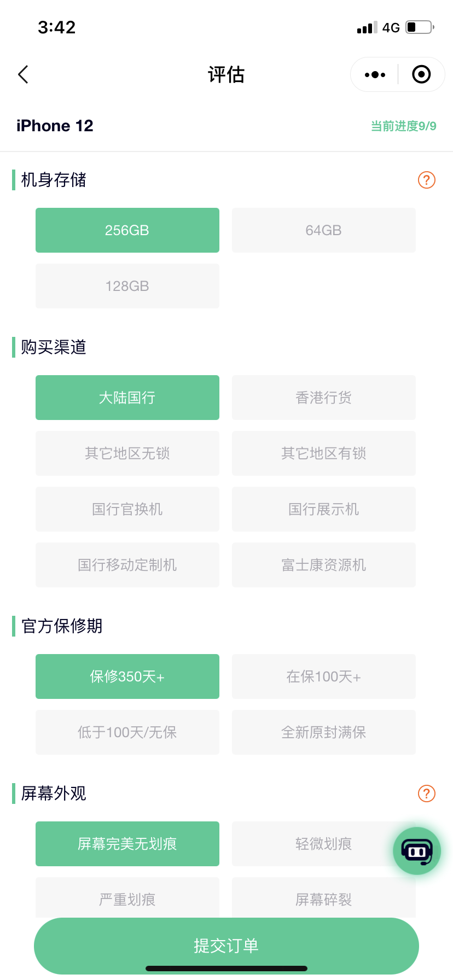This screenshot has width=453, height=980.
Task: Open customer service robot chat
Action: point(417,851)
